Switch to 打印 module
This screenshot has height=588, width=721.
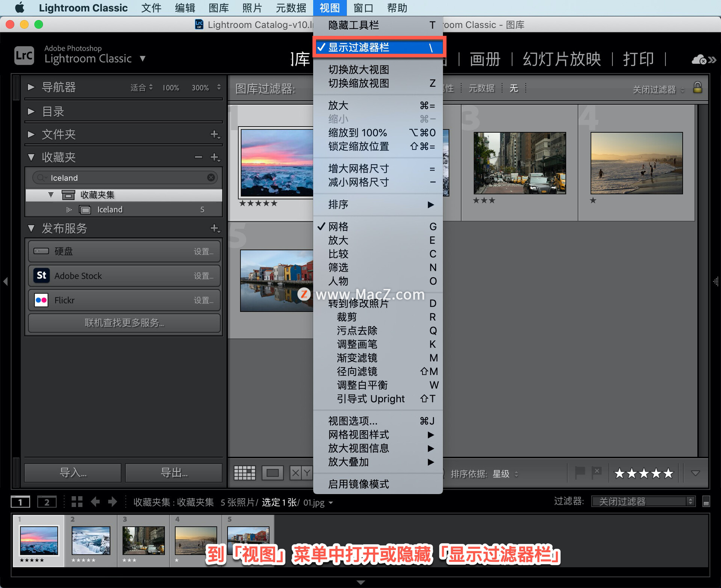point(638,59)
